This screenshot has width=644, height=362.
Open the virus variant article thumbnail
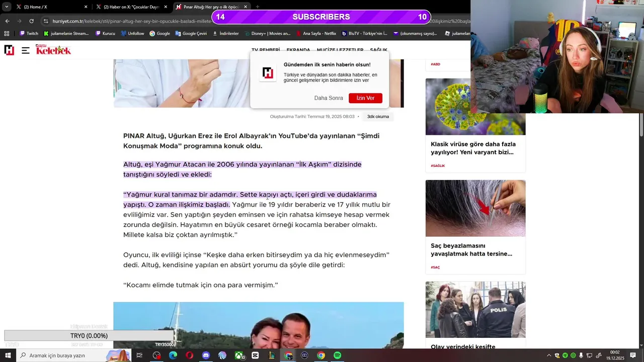click(x=475, y=107)
